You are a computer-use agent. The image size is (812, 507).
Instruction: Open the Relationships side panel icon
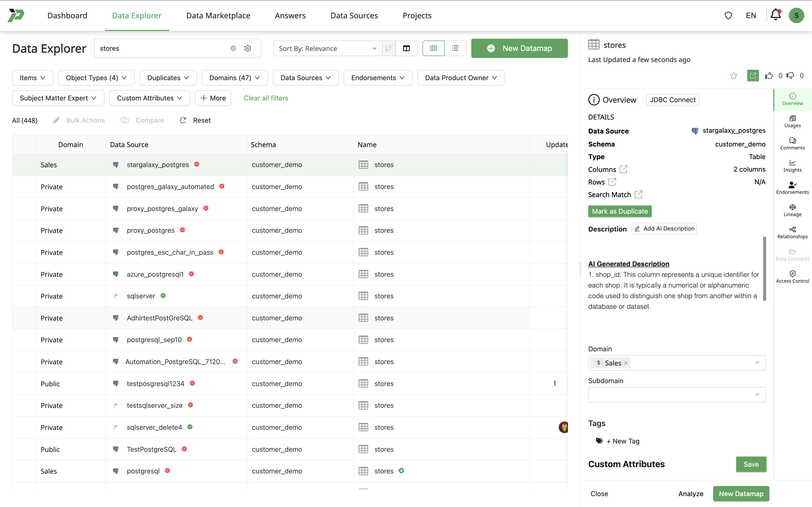pos(792,232)
